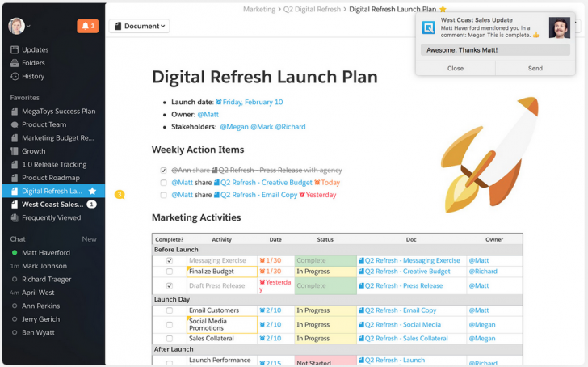Click the yellow In Progress status for Finalize Budget

point(325,272)
